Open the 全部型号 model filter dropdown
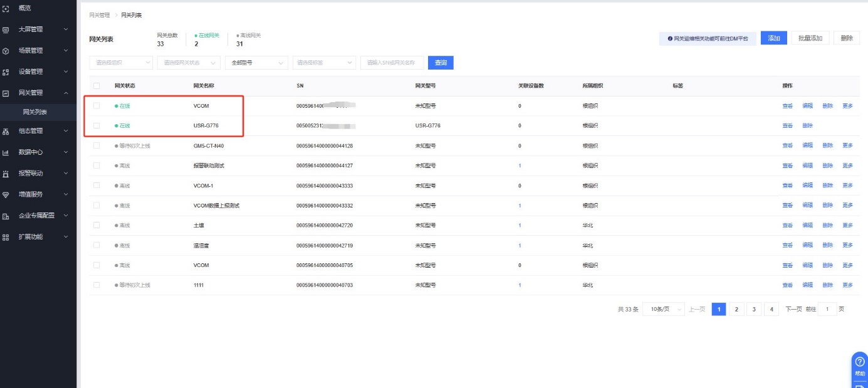This screenshot has width=868, height=388. pyautogui.click(x=256, y=63)
